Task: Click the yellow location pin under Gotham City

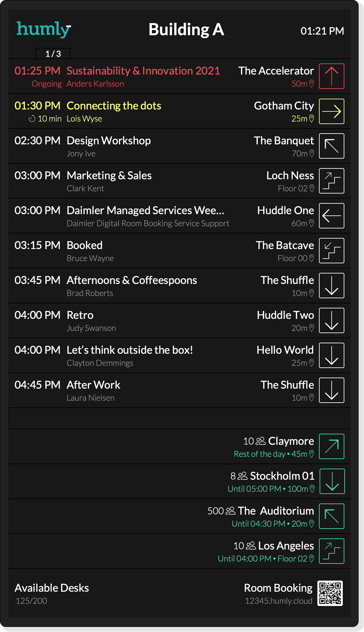Action: tap(311, 119)
